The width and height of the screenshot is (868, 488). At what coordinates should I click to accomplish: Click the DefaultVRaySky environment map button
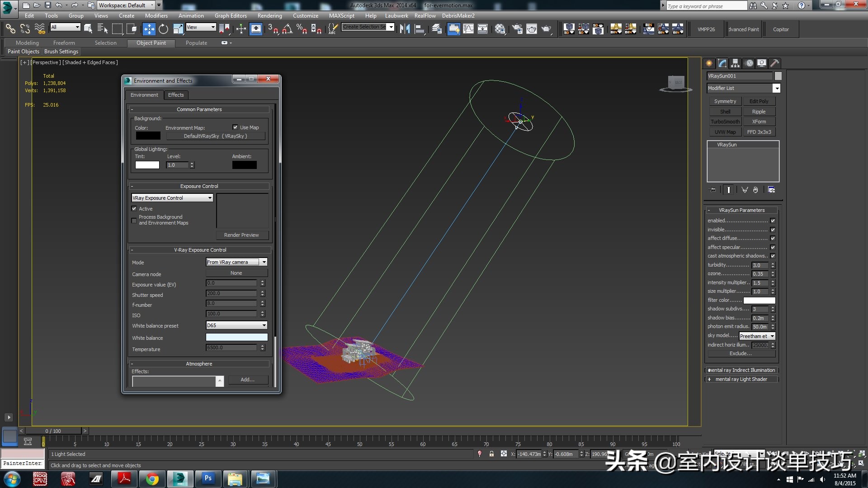click(215, 136)
